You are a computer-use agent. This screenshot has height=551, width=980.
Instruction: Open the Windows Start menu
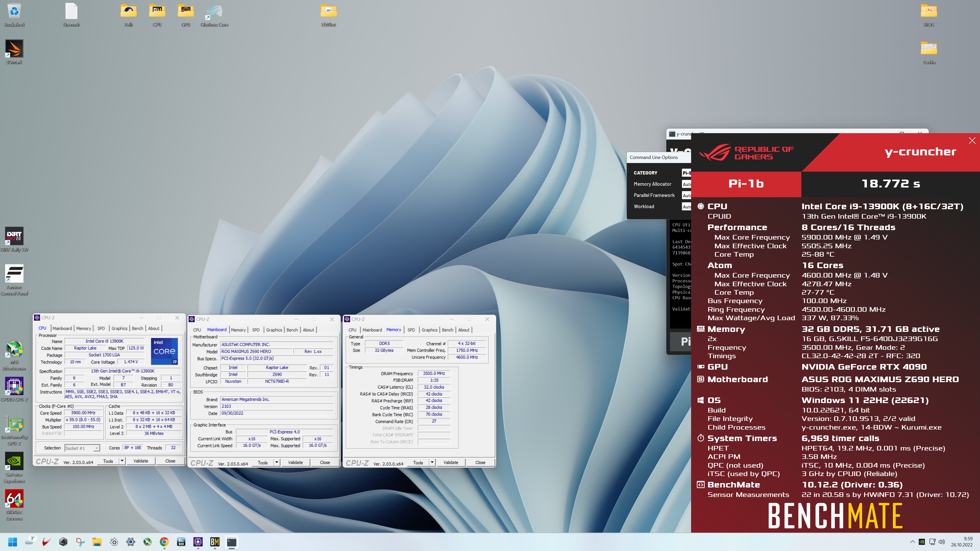[13, 542]
